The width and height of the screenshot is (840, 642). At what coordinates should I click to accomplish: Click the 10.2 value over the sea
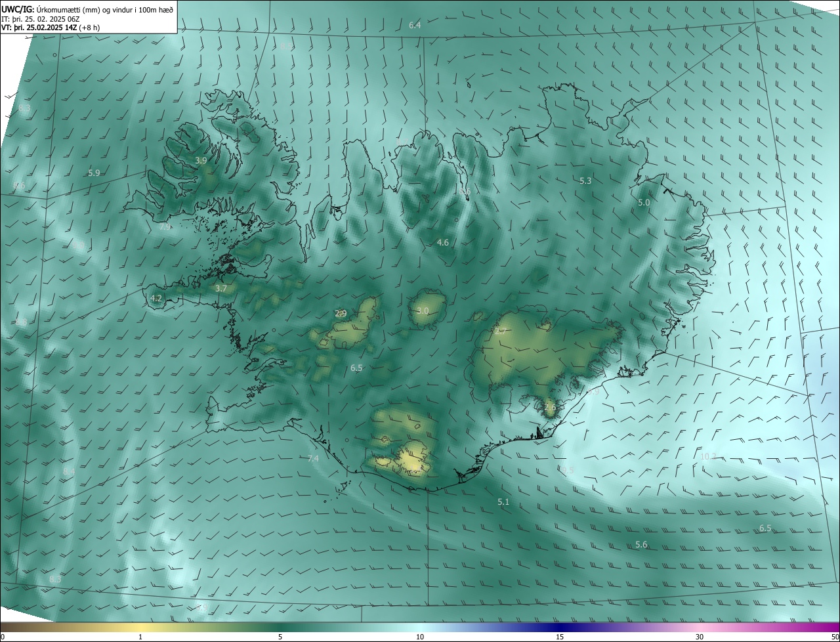coord(708,456)
